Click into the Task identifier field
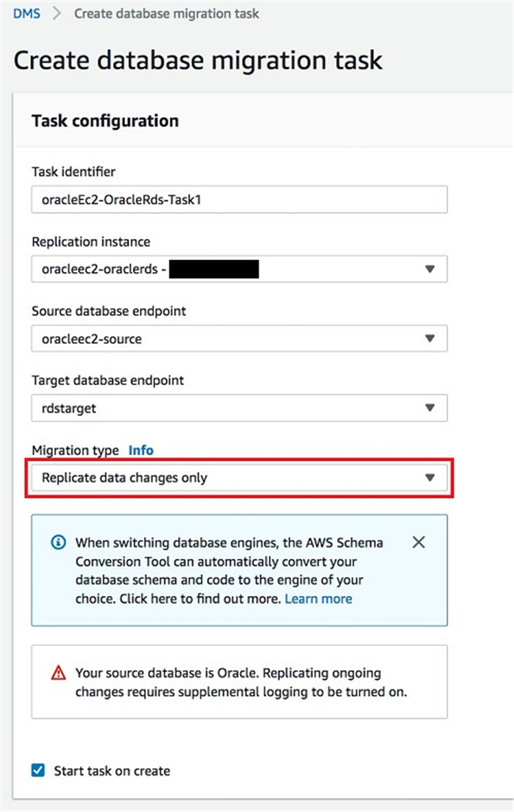Image resolution: width=514 pixels, height=812 pixels. [x=240, y=199]
